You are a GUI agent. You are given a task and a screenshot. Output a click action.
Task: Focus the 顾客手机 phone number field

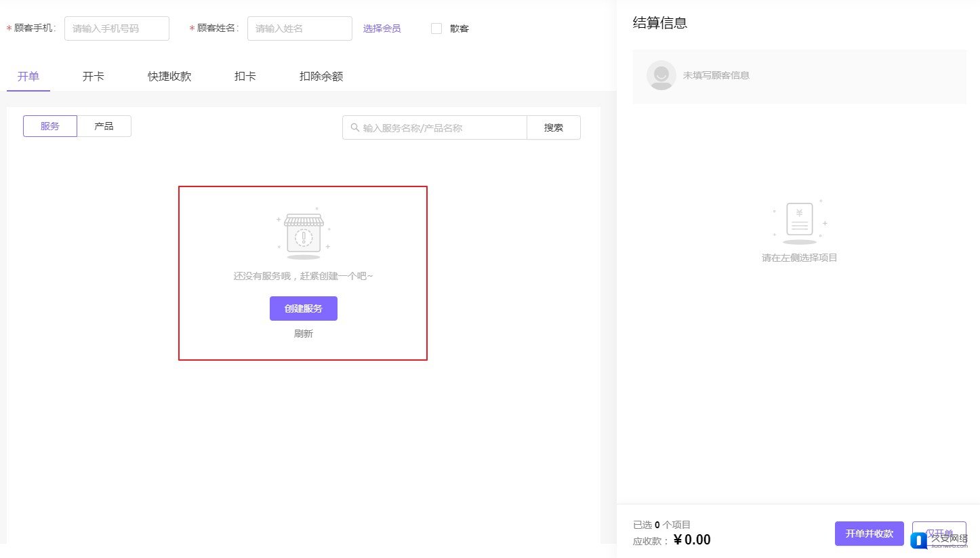pos(117,28)
